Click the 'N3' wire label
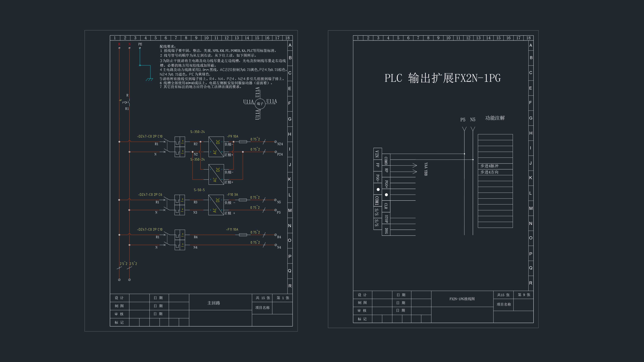Screen dimensions: 644x362 pos(195,213)
